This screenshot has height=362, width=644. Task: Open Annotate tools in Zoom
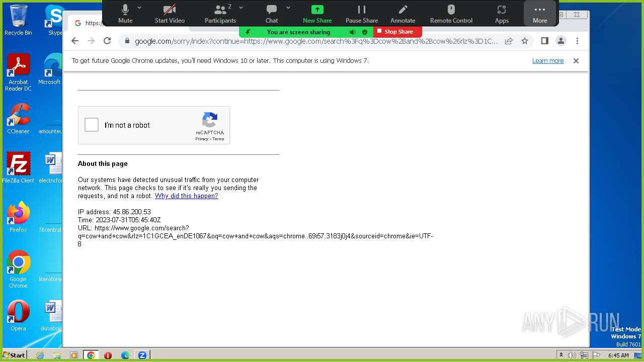pyautogui.click(x=403, y=14)
